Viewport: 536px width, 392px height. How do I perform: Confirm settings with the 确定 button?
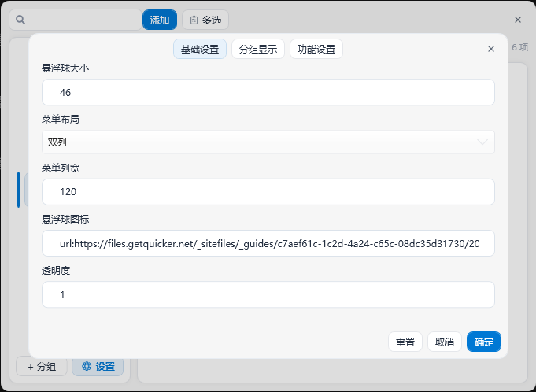pyautogui.click(x=484, y=342)
